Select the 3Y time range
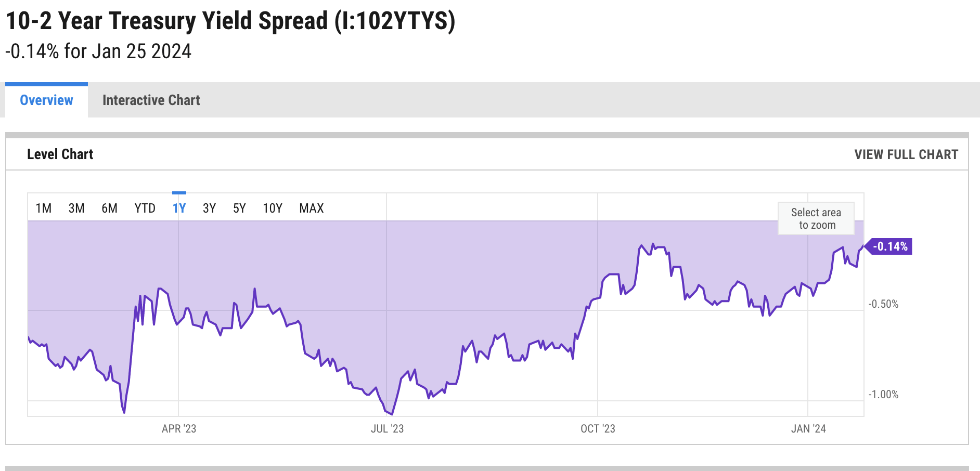Image resolution: width=980 pixels, height=471 pixels. [x=210, y=208]
